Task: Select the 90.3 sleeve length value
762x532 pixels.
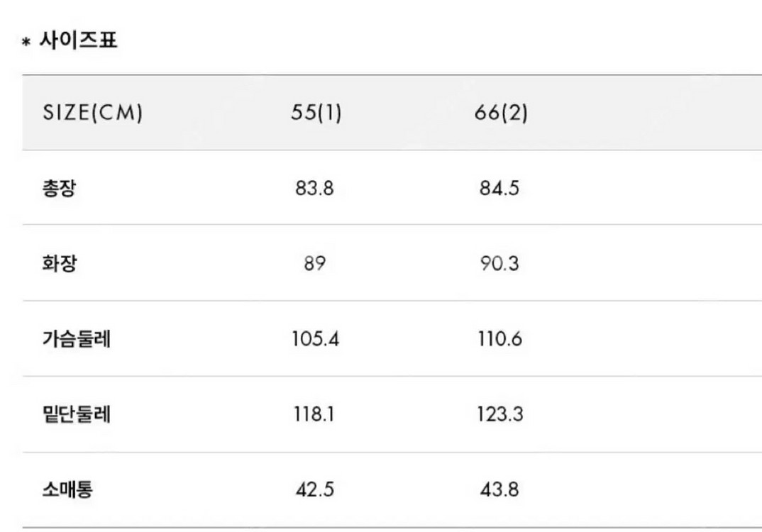Action: coord(500,264)
